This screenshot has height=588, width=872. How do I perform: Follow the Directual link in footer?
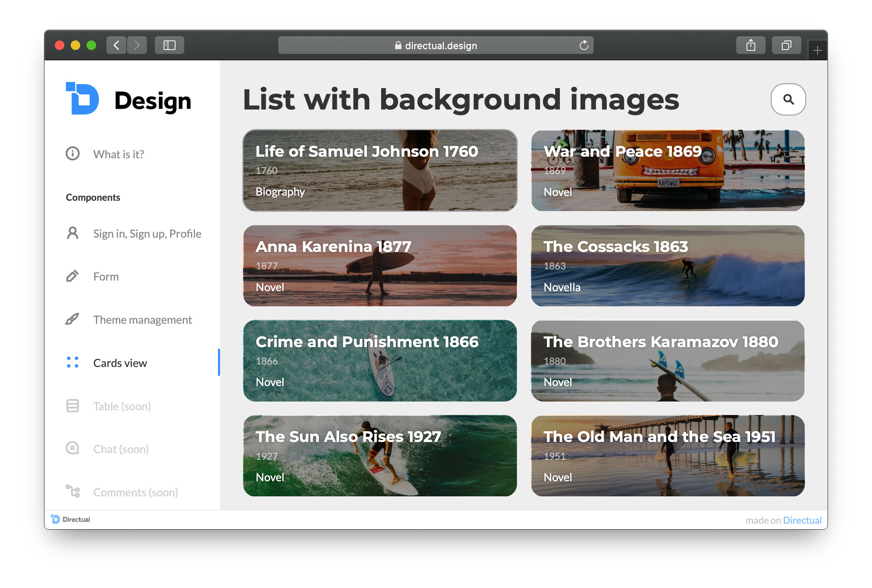(x=802, y=520)
